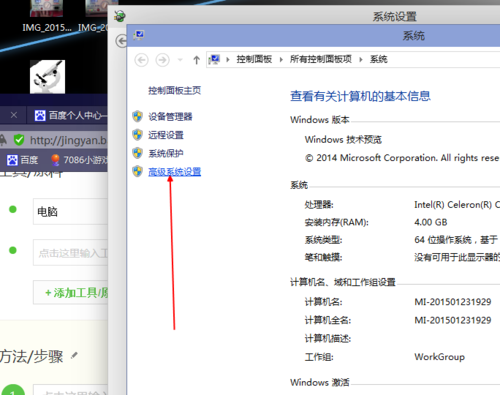The image size is (501, 395).
Task: Click the Forward navigation arrow in System window
Action: pos(162,60)
